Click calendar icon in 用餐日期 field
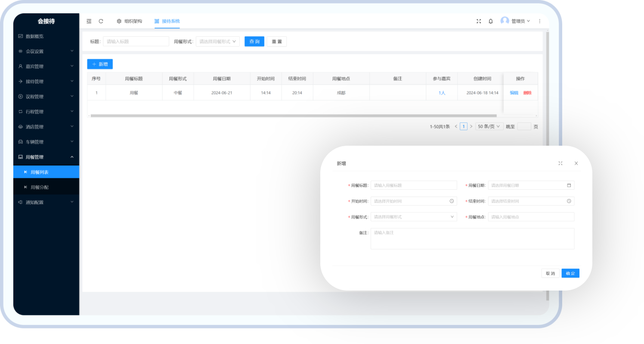The height and width of the screenshot is (344, 644). [569, 185]
